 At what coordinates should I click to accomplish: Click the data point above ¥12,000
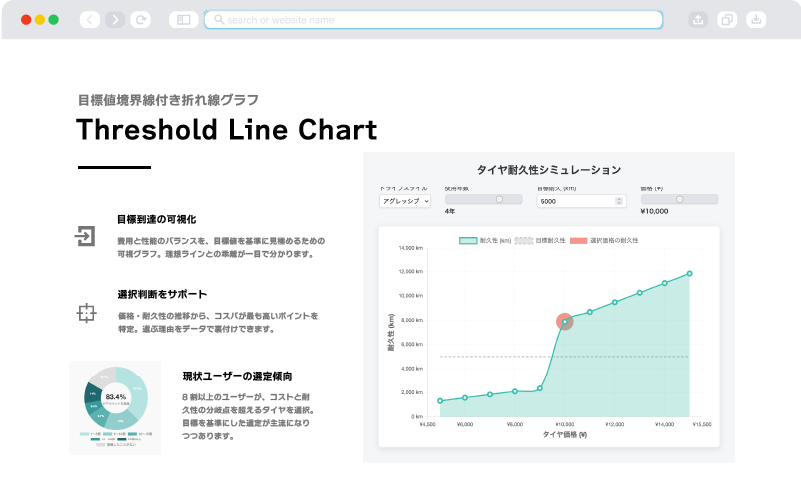tap(615, 302)
